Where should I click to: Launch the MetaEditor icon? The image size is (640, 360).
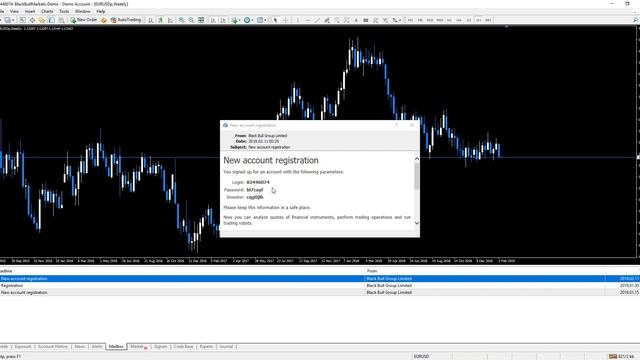104,20
